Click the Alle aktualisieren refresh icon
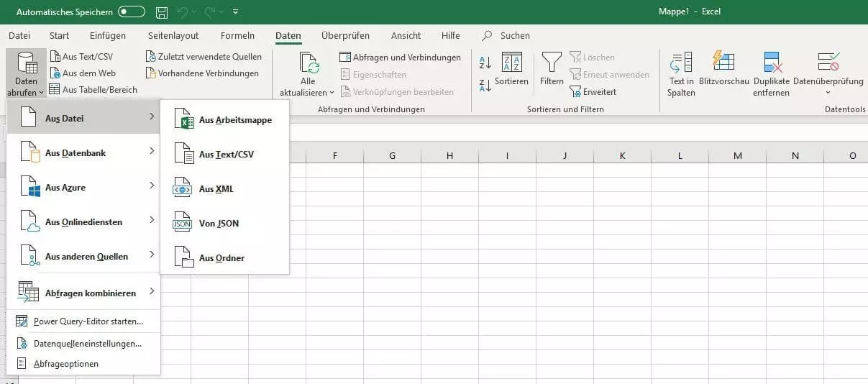 [x=309, y=64]
